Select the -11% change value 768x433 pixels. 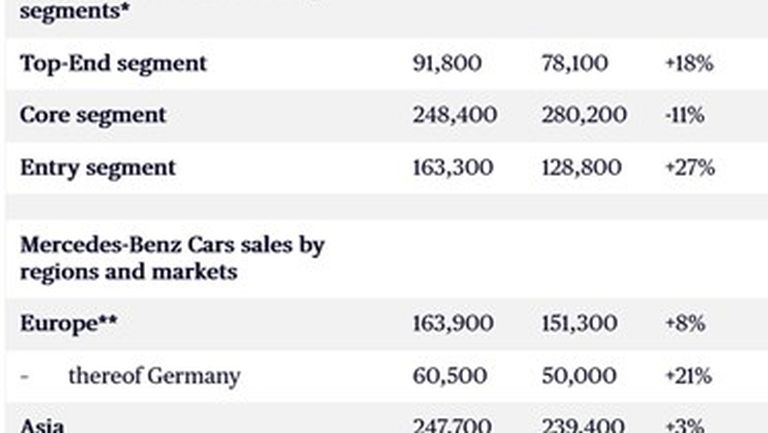[x=684, y=115]
